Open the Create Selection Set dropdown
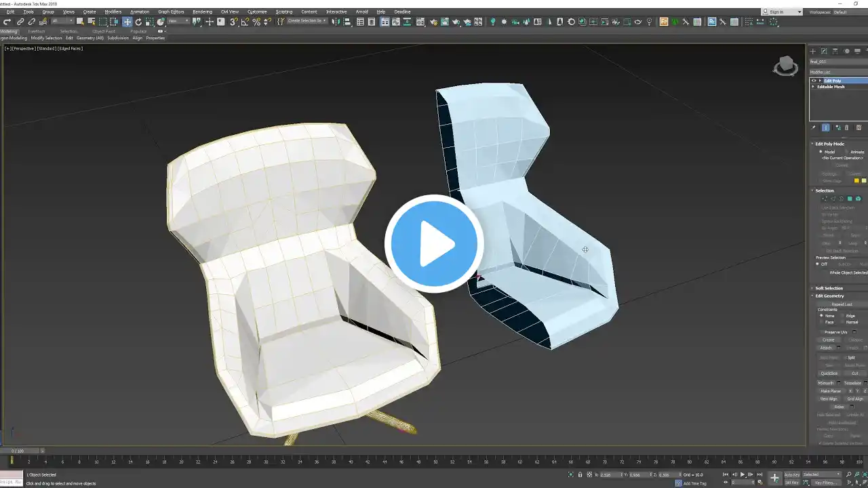 [x=307, y=21]
